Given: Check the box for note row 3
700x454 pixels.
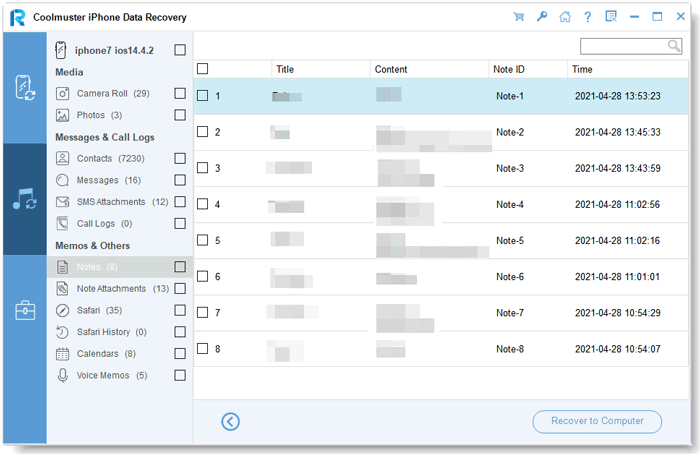Looking at the screenshot, I should 203,168.
